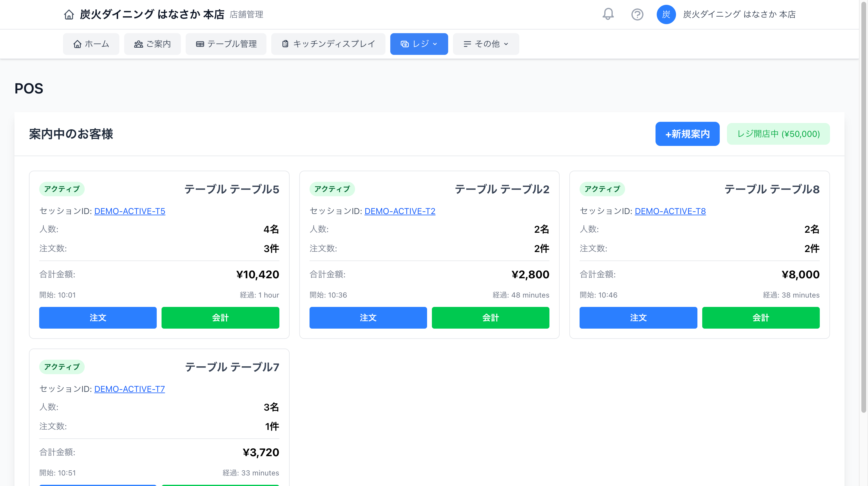Click 注文 button for テーブル8

pyautogui.click(x=638, y=317)
